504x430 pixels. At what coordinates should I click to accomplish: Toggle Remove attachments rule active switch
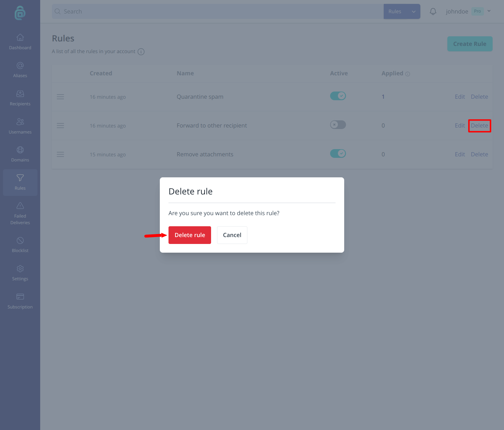(338, 153)
